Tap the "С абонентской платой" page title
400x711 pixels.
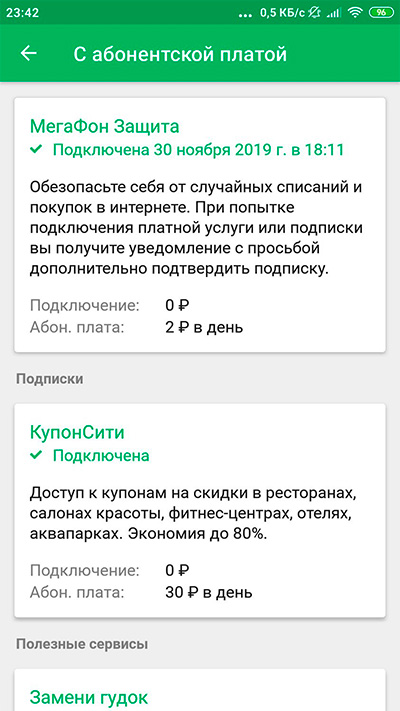tap(180, 54)
